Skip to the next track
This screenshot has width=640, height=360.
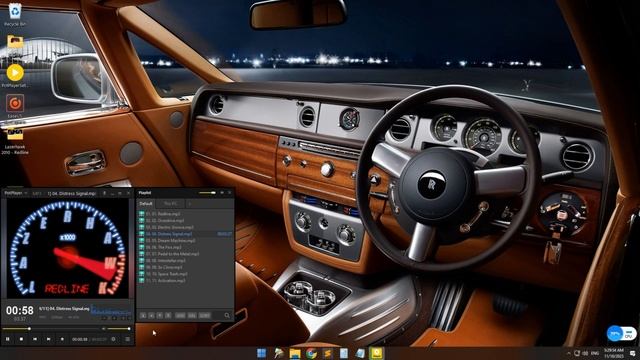pyautogui.click(x=48, y=339)
